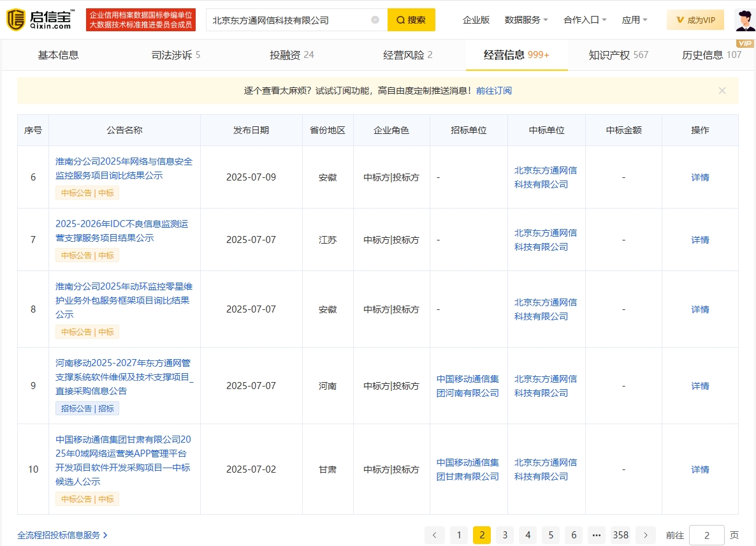The width and height of the screenshot is (756, 546).
Task: Click the 搜索 search button
Action: coord(411,20)
